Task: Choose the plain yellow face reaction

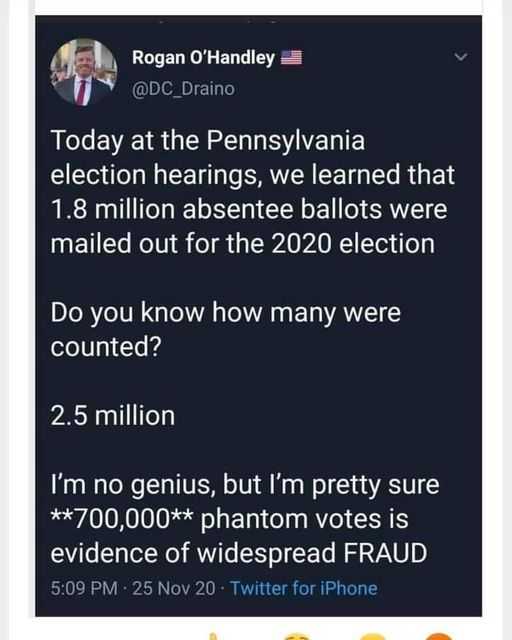Action: pos(371,637)
